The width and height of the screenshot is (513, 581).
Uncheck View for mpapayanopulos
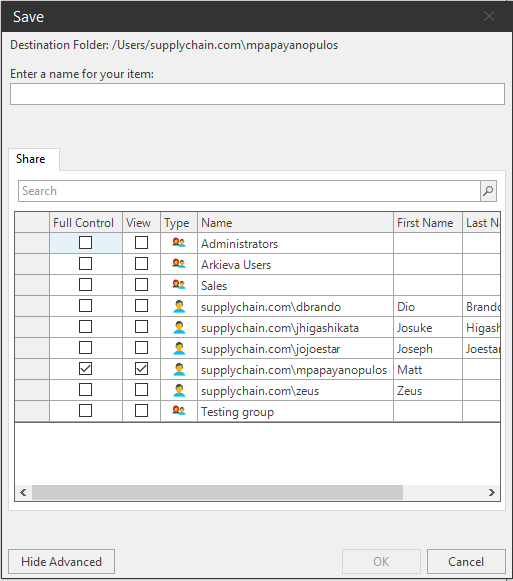(141, 369)
